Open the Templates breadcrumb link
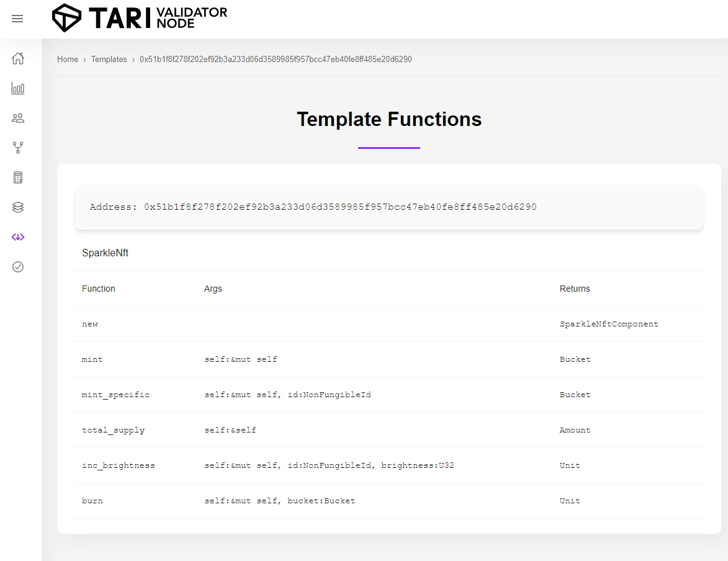Viewport: 728px width, 561px height. [109, 59]
